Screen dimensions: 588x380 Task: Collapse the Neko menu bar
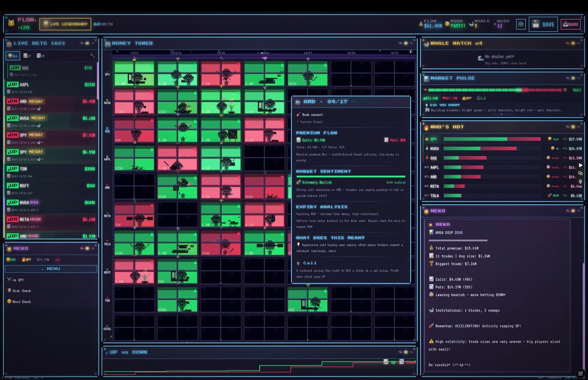51,269
